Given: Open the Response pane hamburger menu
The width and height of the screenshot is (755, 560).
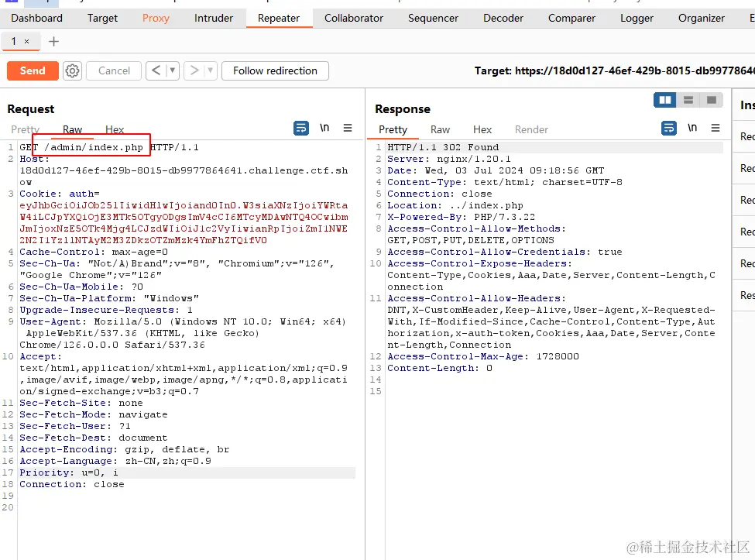Looking at the screenshot, I should click(715, 128).
